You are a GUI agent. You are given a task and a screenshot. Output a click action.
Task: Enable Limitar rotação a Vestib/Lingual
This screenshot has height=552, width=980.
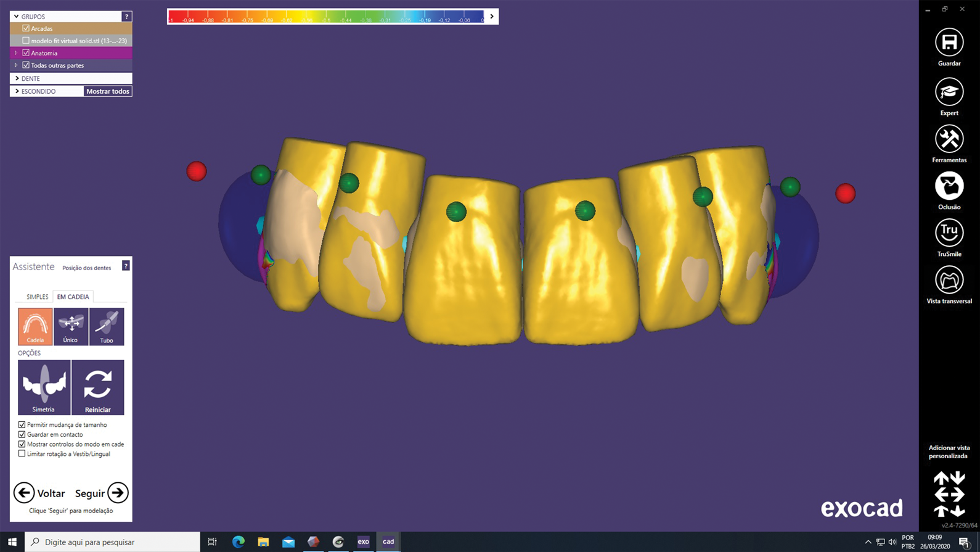(22, 453)
